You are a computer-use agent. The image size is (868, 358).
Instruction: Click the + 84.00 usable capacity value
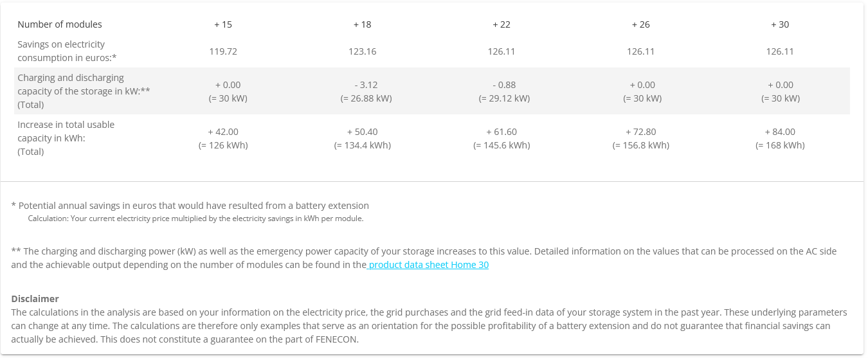(x=780, y=132)
